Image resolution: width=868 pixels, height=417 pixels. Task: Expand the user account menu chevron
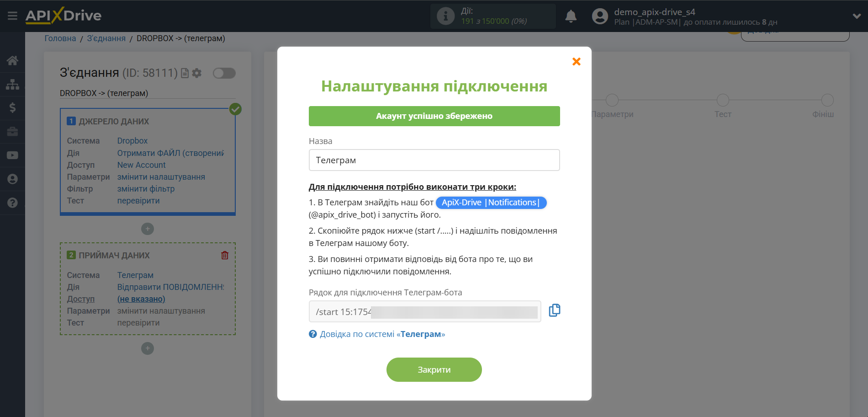pos(600,16)
